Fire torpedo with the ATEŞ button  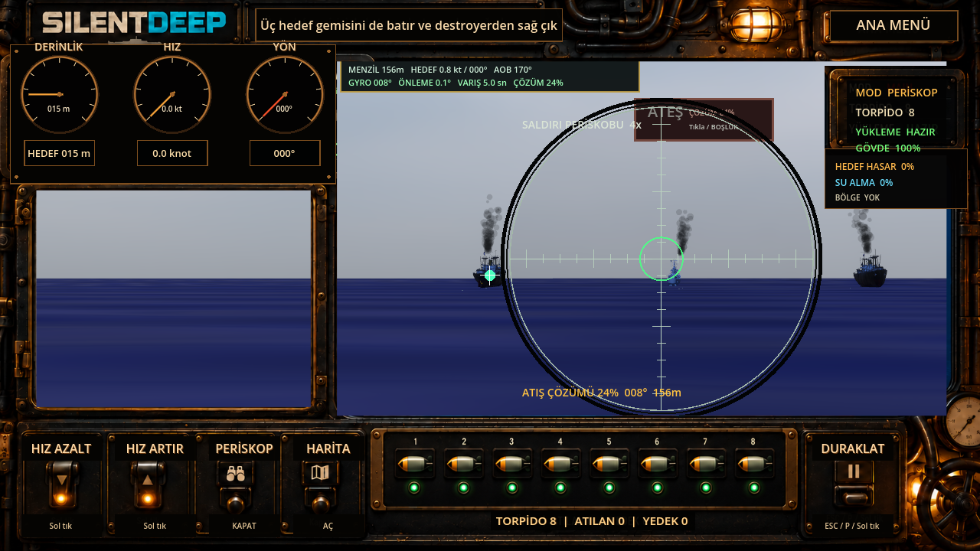tap(704, 119)
